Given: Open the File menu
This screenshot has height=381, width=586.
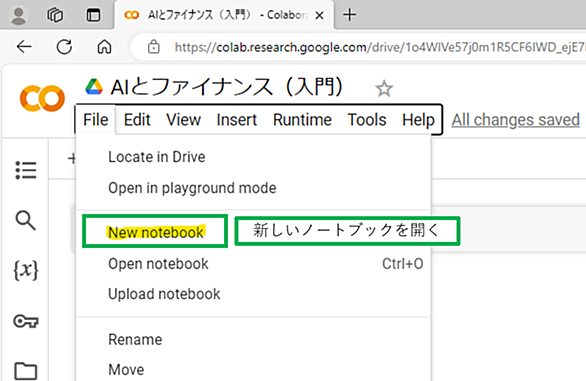Looking at the screenshot, I should coord(96,120).
